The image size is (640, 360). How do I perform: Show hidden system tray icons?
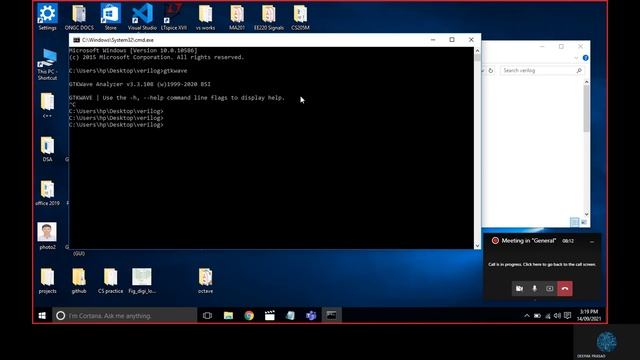[x=527, y=316]
